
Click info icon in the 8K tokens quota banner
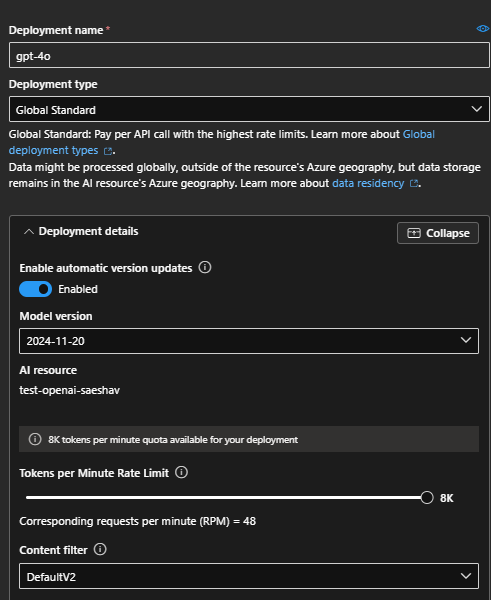[35, 439]
